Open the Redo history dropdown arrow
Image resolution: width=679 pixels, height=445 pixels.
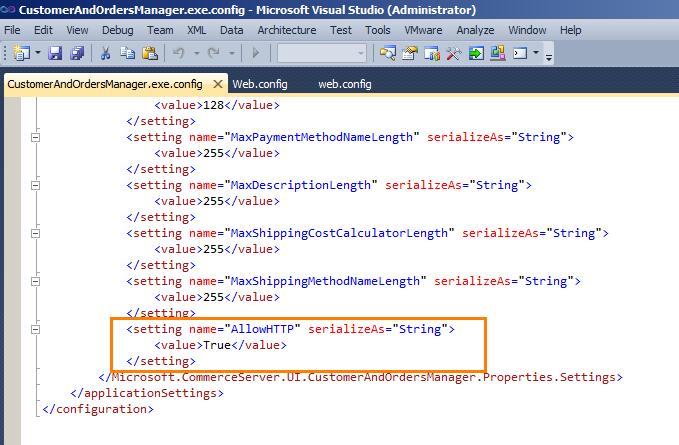pyautogui.click(x=232, y=53)
